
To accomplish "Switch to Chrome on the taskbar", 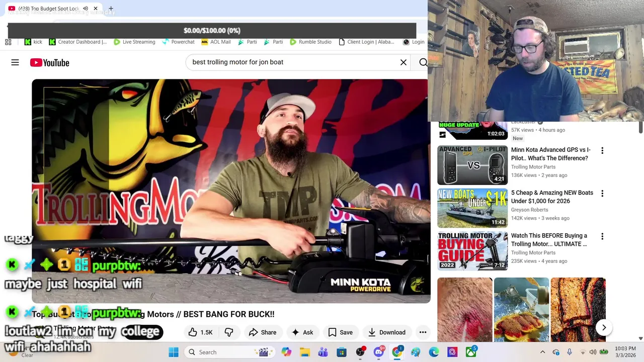I will (x=397, y=352).
